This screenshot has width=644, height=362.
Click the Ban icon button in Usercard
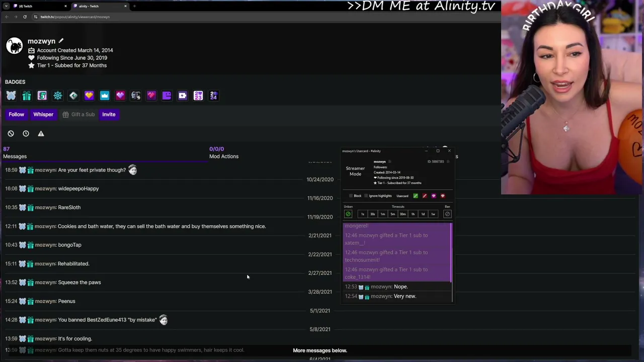coord(447,214)
